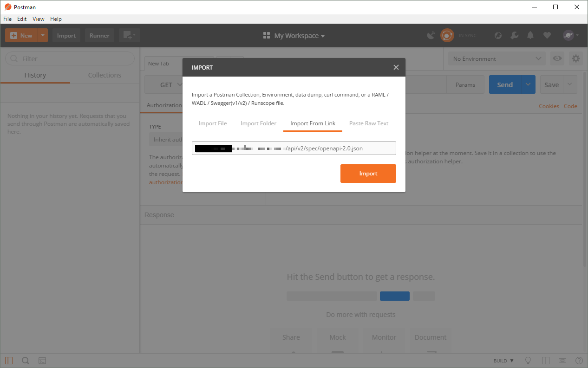
Task: Click the link URL input field
Action: [x=294, y=148]
